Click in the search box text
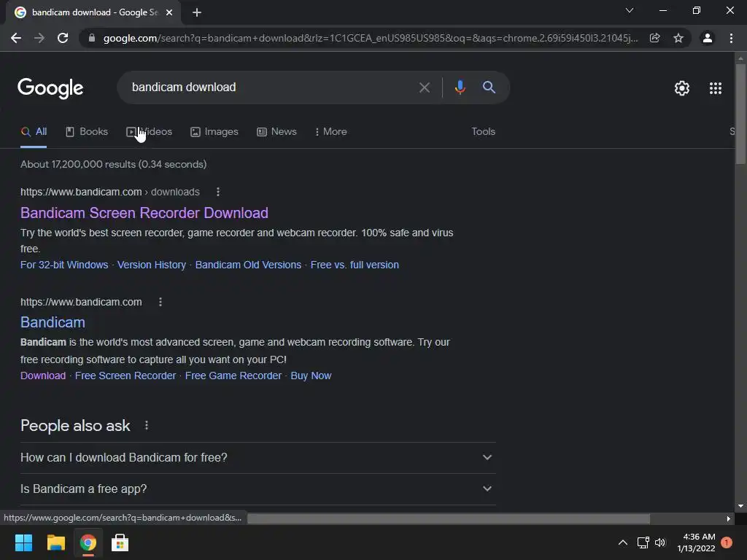 pyautogui.click(x=184, y=87)
